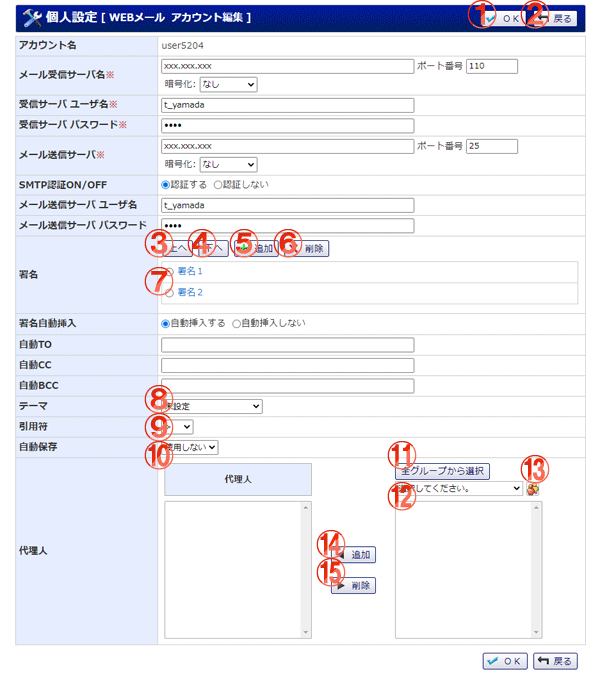Click the メール送信サーバ ユーザ名 field
Image resolution: width=600 pixels, height=681 pixels.
[287, 205]
